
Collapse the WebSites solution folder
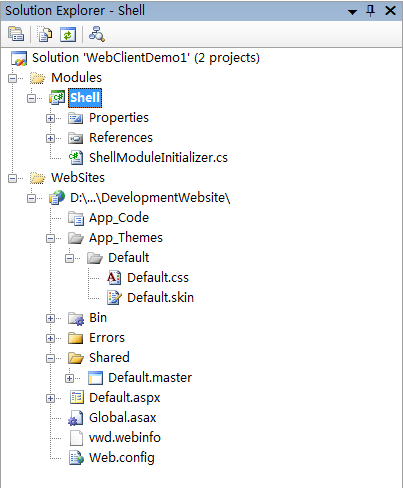[x=13, y=179]
